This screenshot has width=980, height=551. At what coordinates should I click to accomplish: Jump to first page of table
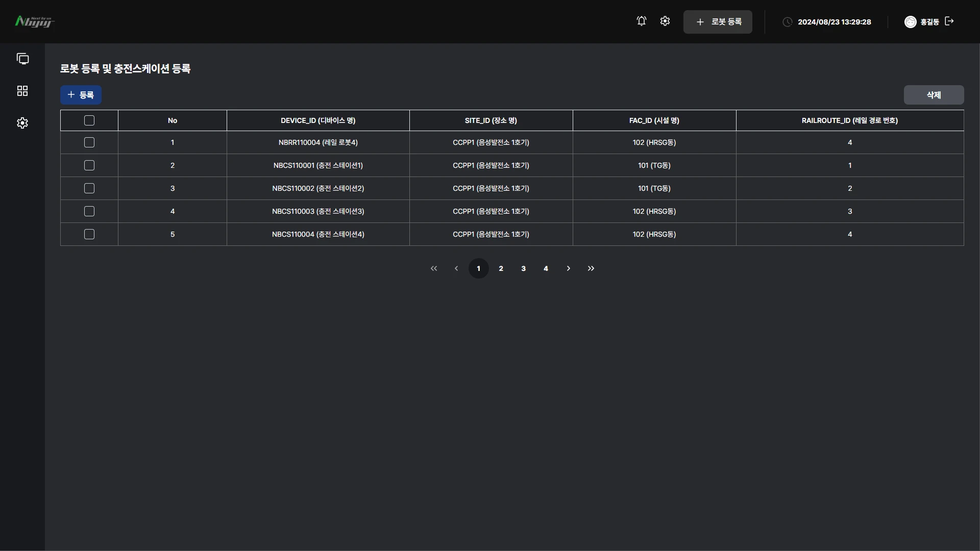434,268
